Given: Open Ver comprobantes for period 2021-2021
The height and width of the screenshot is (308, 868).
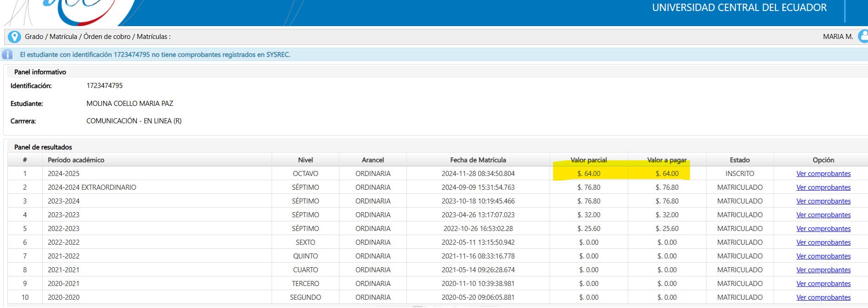Looking at the screenshot, I should coord(823,270).
